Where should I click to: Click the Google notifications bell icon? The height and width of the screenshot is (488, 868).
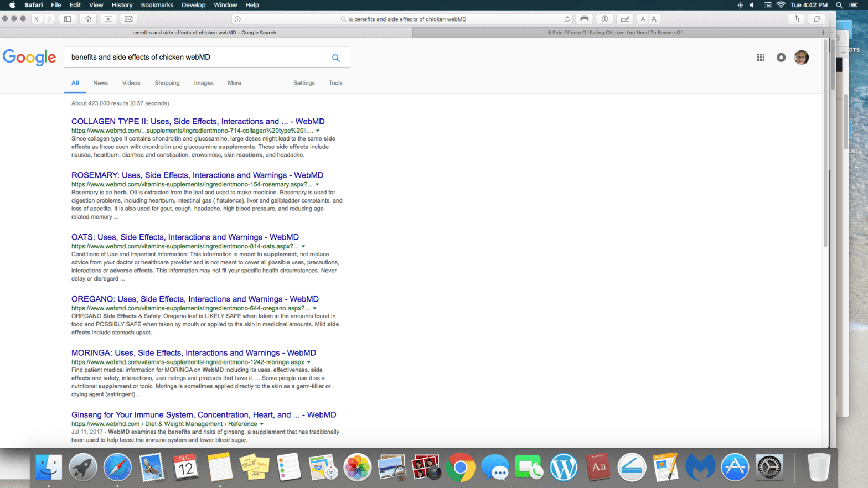coord(781,58)
